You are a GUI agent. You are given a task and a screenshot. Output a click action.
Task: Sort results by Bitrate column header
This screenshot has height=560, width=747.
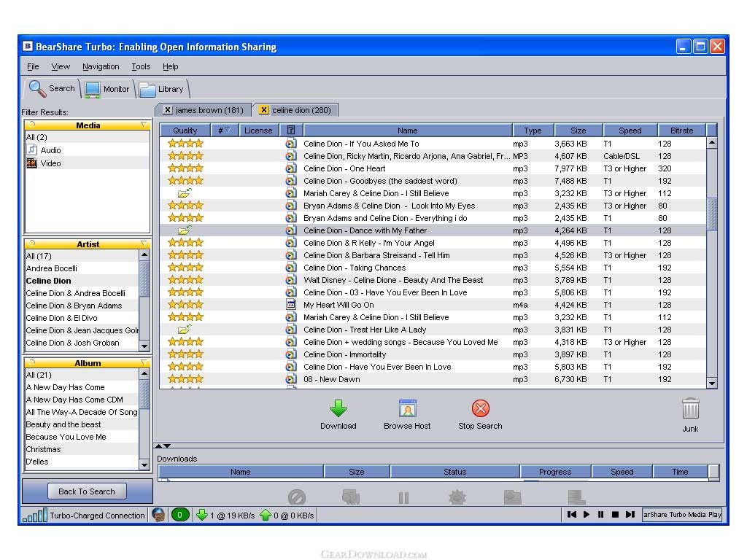682,130
